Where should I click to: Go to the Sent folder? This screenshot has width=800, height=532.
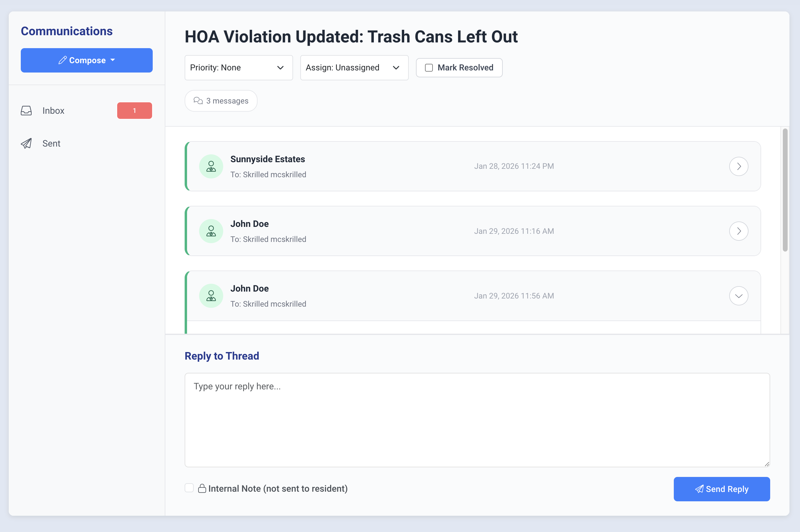coord(51,144)
